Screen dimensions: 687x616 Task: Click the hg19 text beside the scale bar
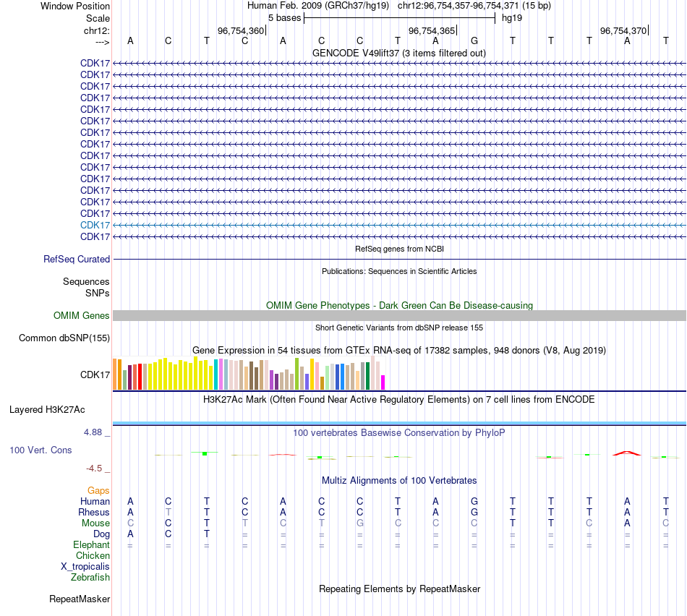(x=512, y=18)
